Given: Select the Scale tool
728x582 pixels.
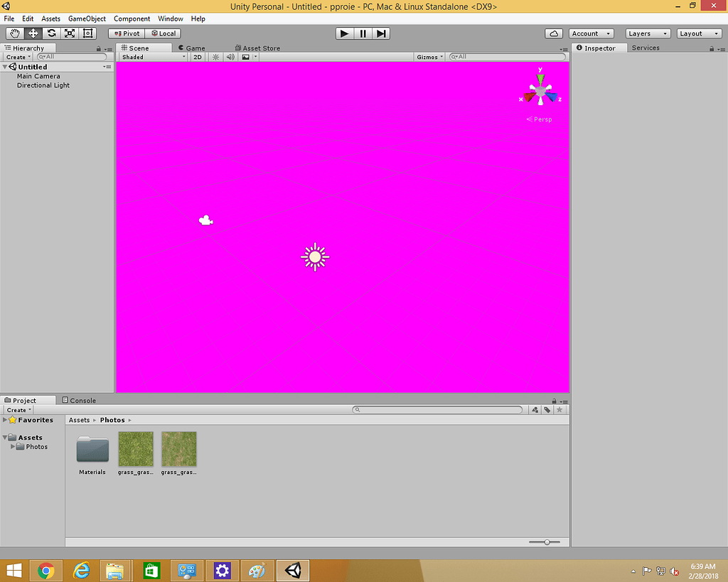Looking at the screenshot, I should tap(68, 33).
